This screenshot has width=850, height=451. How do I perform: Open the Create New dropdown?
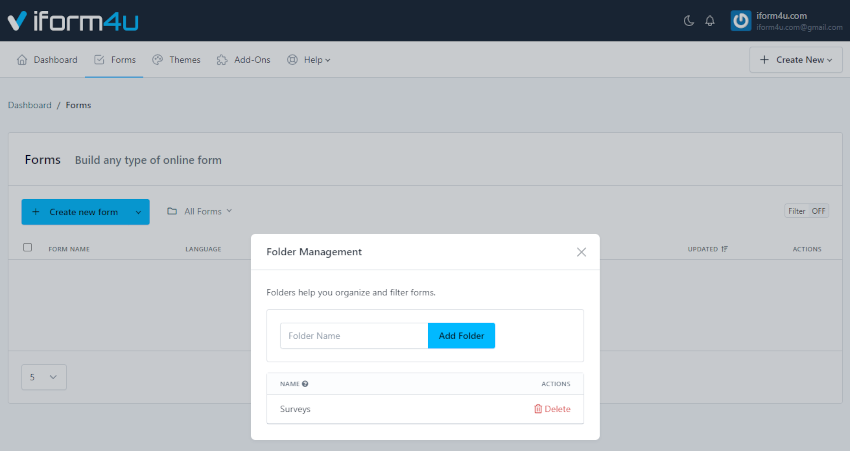pos(796,60)
